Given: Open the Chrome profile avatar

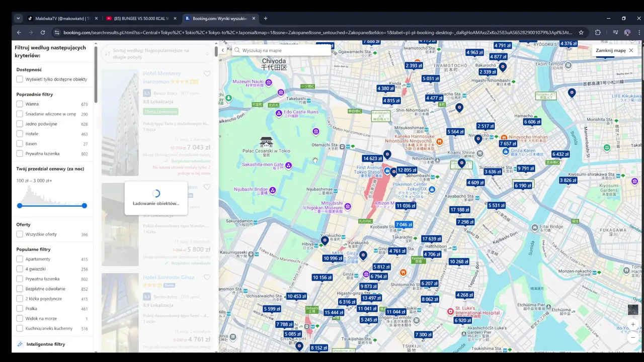Looking at the screenshot, I should tap(627, 32).
